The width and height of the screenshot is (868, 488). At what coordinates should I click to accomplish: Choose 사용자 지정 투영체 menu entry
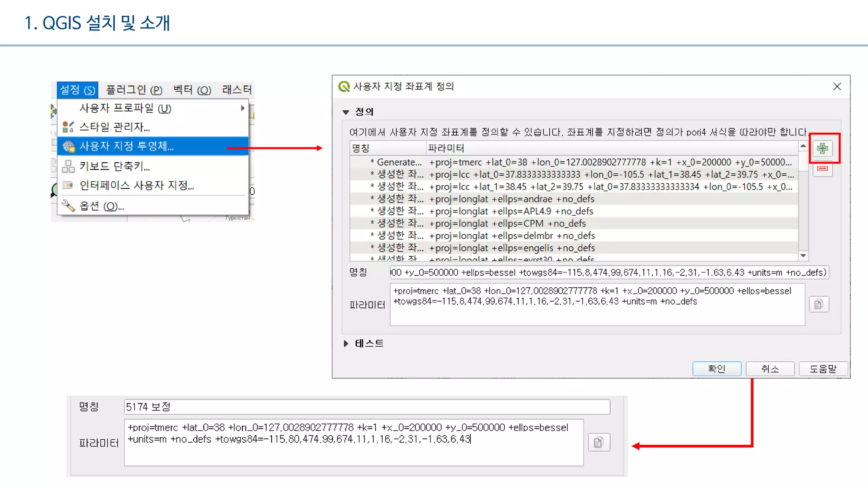[153, 146]
